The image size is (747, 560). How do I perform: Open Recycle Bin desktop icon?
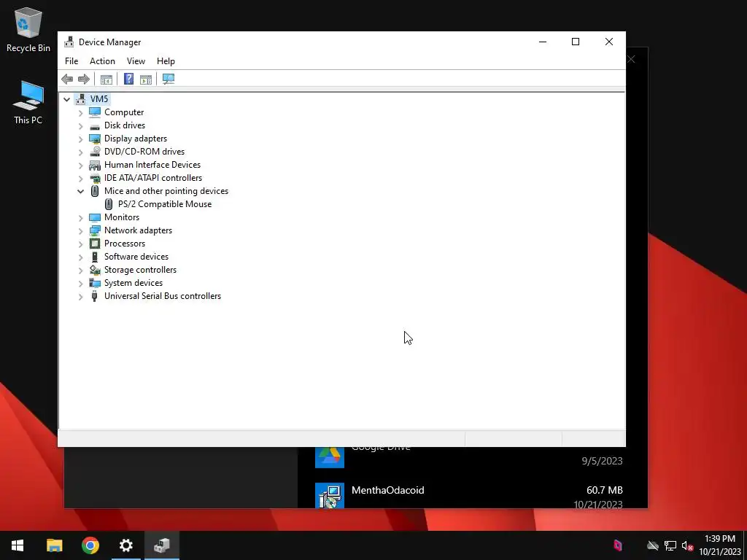28,29
